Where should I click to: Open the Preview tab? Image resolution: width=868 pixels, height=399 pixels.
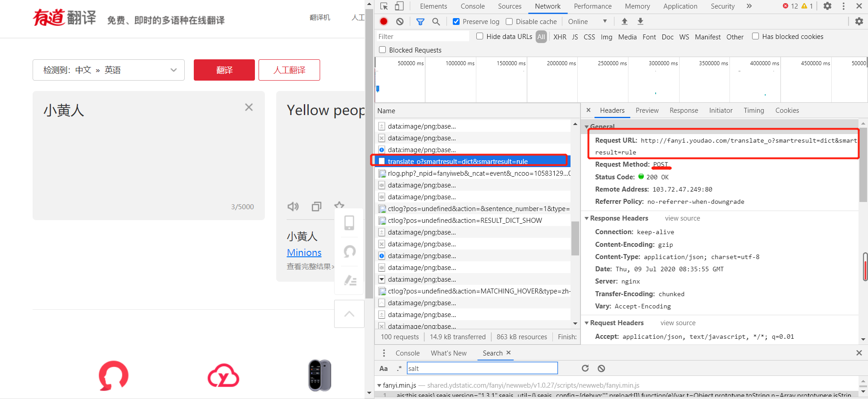(x=647, y=111)
